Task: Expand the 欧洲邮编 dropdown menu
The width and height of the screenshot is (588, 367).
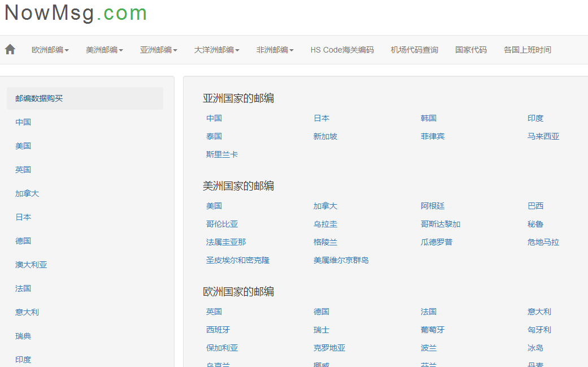Action: click(50, 50)
